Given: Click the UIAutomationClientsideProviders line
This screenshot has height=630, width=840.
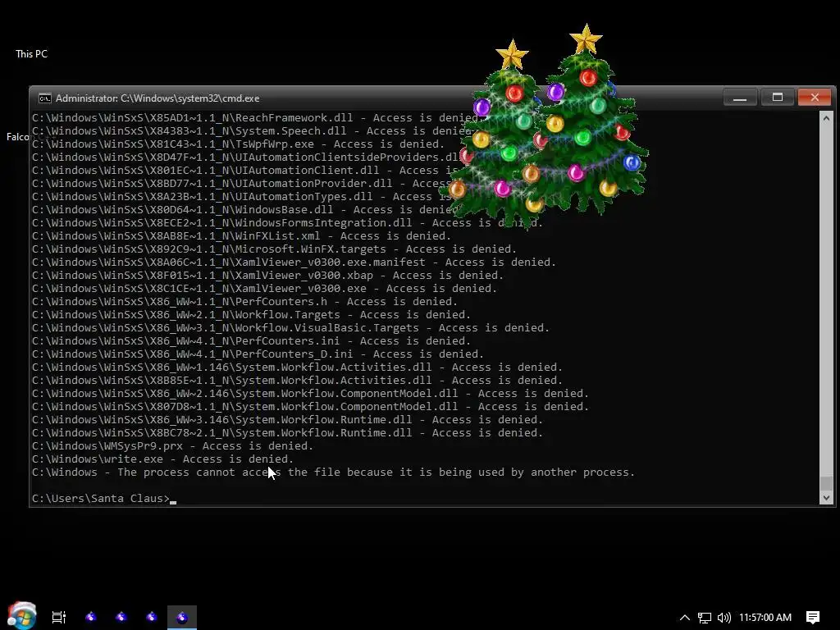Looking at the screenshot, I should (x=246, y=157).
